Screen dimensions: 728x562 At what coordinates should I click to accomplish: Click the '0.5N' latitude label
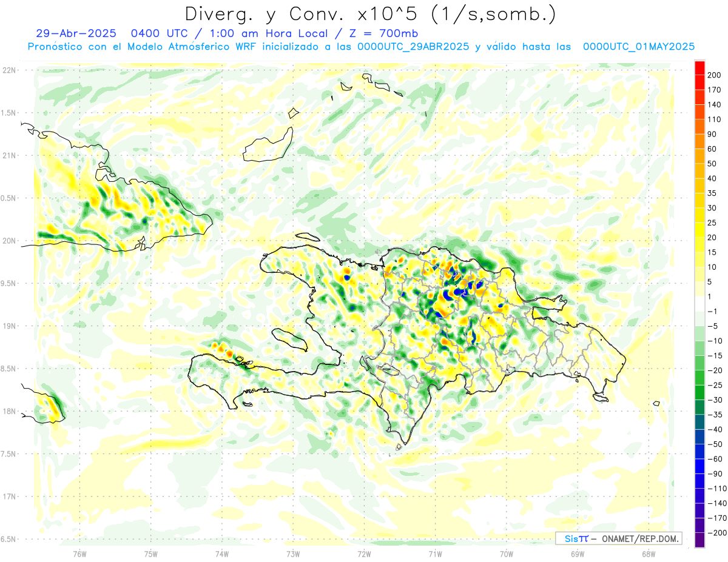click(9, 198)
